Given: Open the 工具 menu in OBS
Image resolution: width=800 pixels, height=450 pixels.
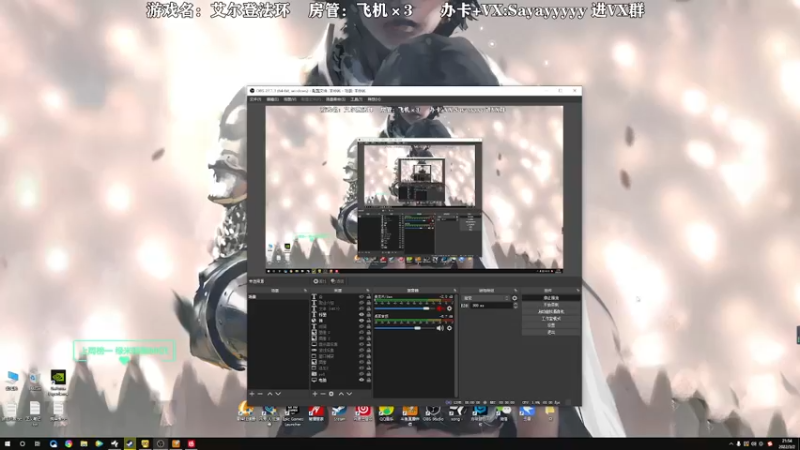Looking at the screenshot, I should [357, 99].
